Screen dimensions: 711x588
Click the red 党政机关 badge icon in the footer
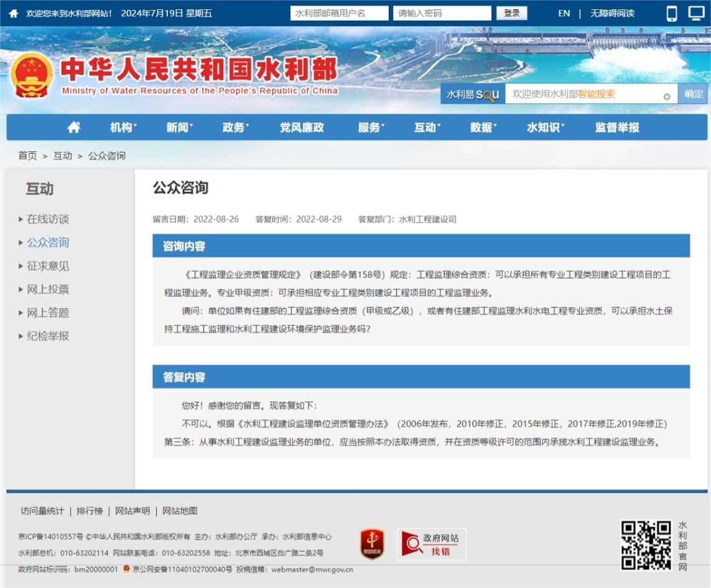372,544
